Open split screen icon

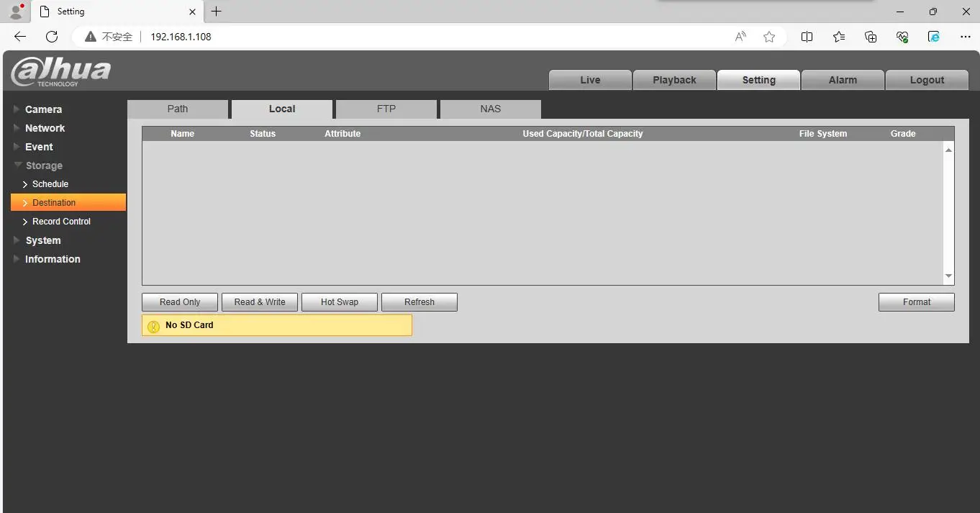pyautogui.click(x=807, y=37)
